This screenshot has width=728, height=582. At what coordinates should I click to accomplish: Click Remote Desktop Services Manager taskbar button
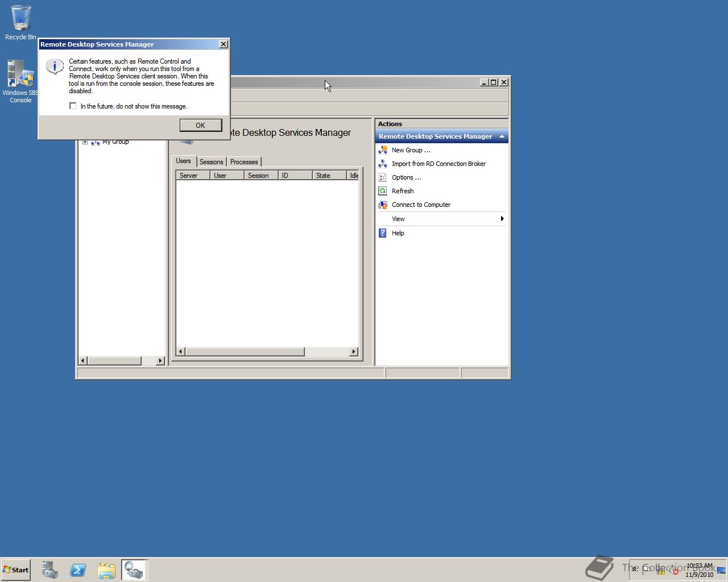pyautogui.click(x=134, y=570)
